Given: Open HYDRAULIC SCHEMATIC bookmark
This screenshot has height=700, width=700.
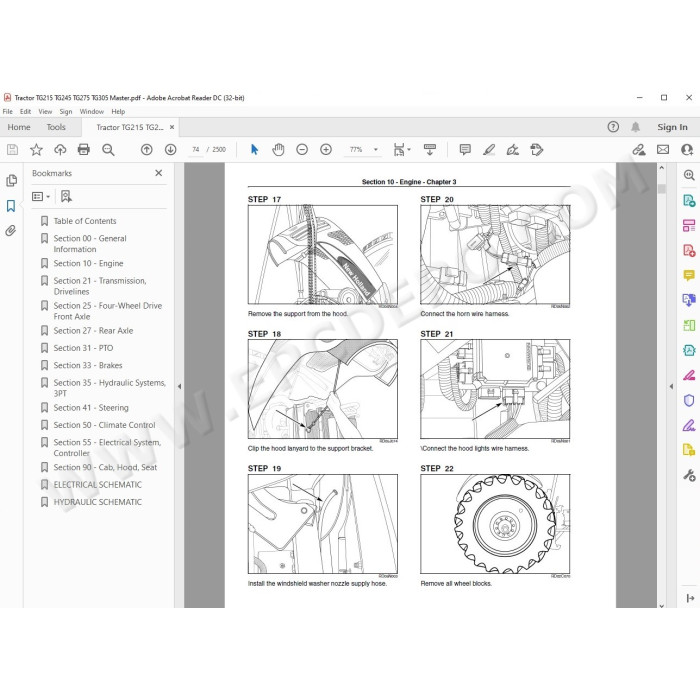Looking at the screenshot, I should pos(98,502).
